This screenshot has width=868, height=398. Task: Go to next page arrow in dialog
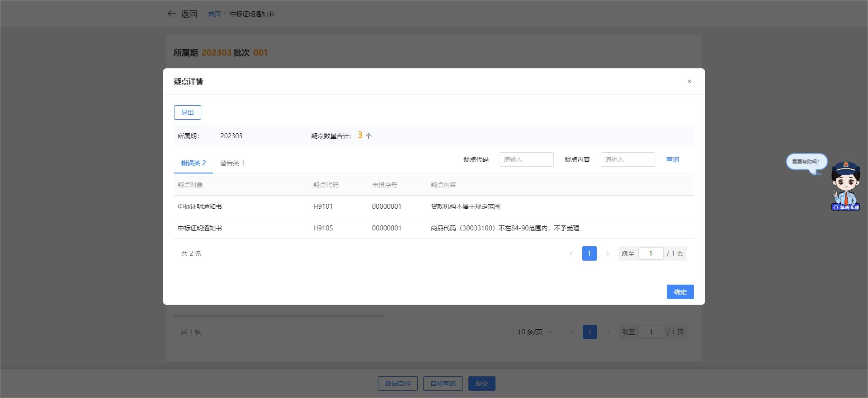coord(608,253)
